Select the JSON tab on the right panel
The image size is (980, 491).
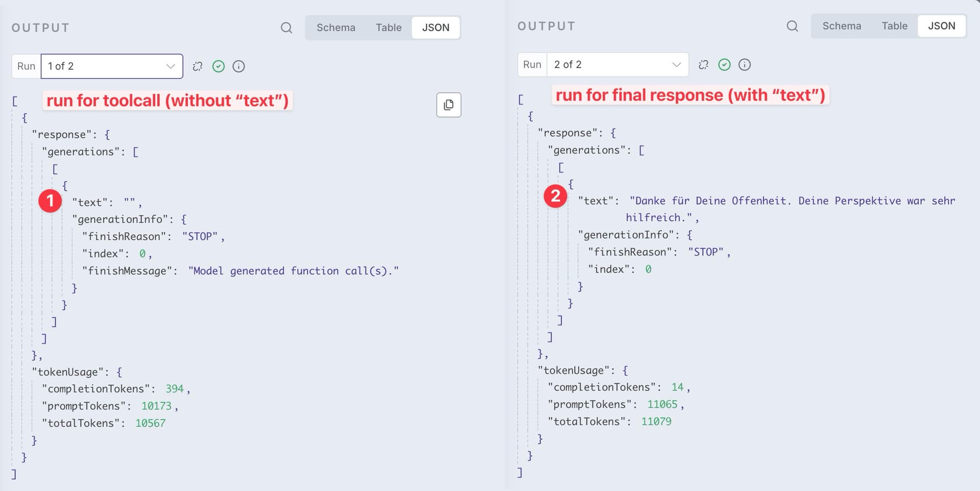pos(942,26)
